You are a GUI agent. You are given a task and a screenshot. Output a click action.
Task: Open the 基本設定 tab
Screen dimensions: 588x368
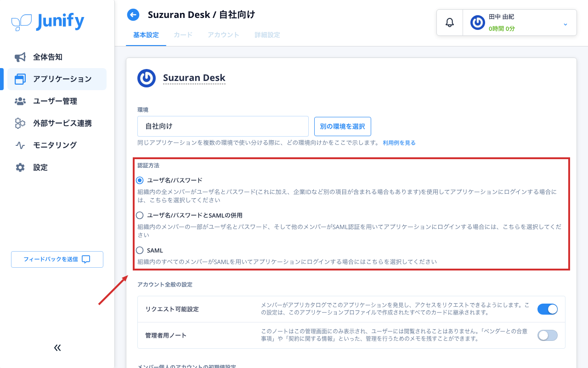146,35
